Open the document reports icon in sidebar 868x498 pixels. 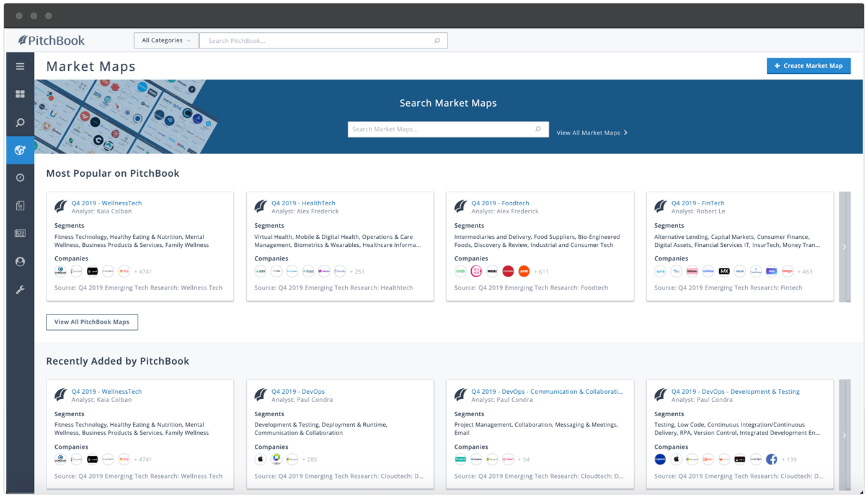(x=20, y=205)
